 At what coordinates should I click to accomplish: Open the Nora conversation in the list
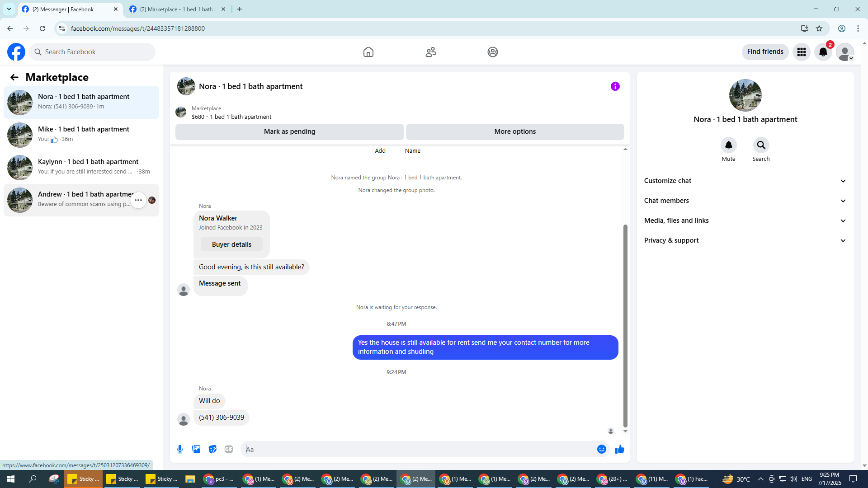[x=81, y=103]
